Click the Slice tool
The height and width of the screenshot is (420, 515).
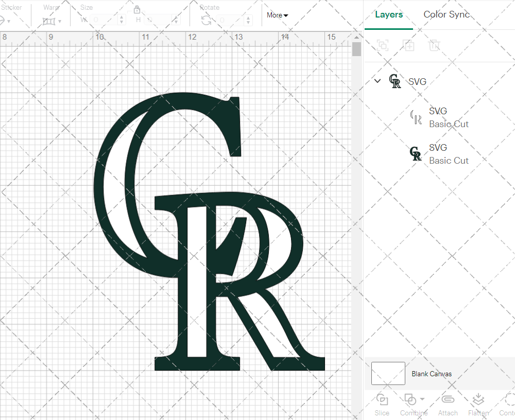[x=382, y=405]
